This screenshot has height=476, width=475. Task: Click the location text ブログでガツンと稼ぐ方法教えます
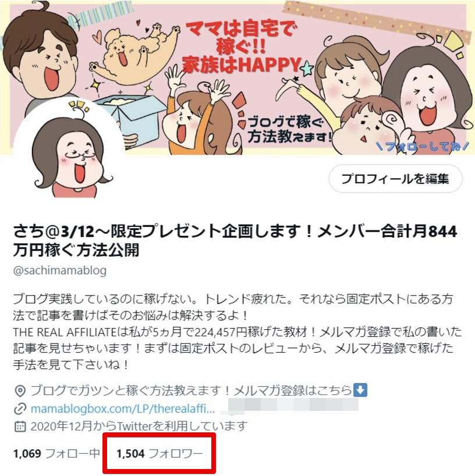tap(191, 390)
